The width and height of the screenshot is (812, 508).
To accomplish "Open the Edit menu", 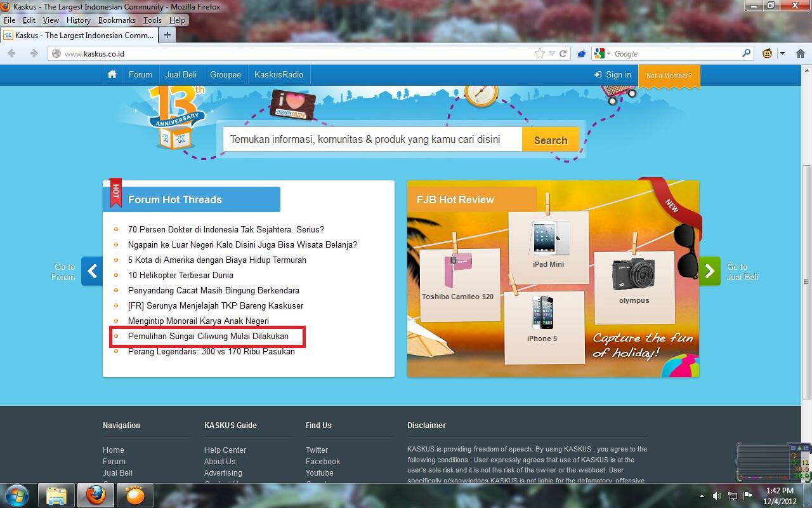I will (x=29, y=20).
